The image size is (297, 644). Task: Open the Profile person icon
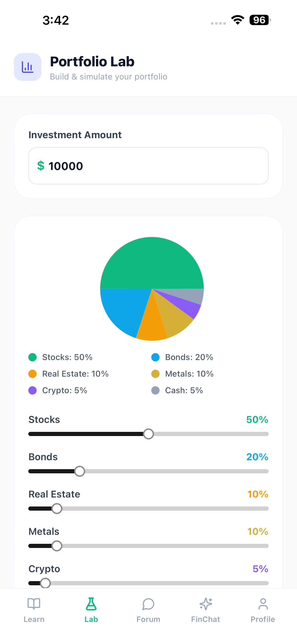tap(263, 604)
